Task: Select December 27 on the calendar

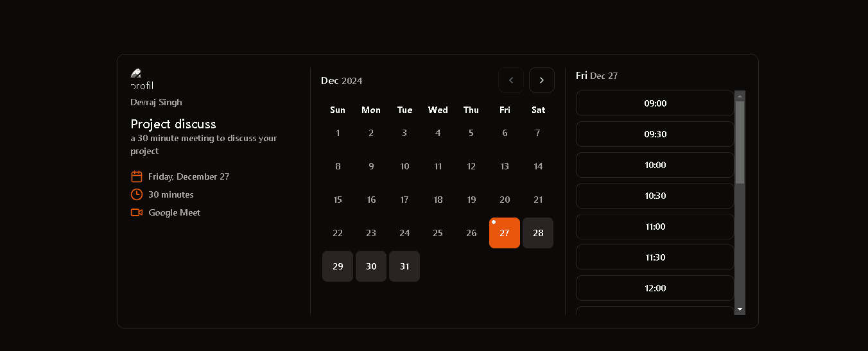Action: click(505, 233)
